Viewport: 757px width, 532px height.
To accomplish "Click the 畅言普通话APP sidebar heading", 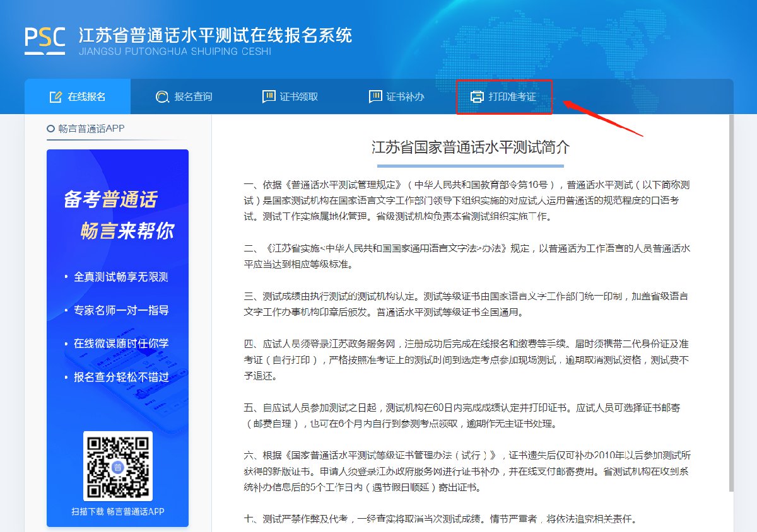I will (91, 129).
